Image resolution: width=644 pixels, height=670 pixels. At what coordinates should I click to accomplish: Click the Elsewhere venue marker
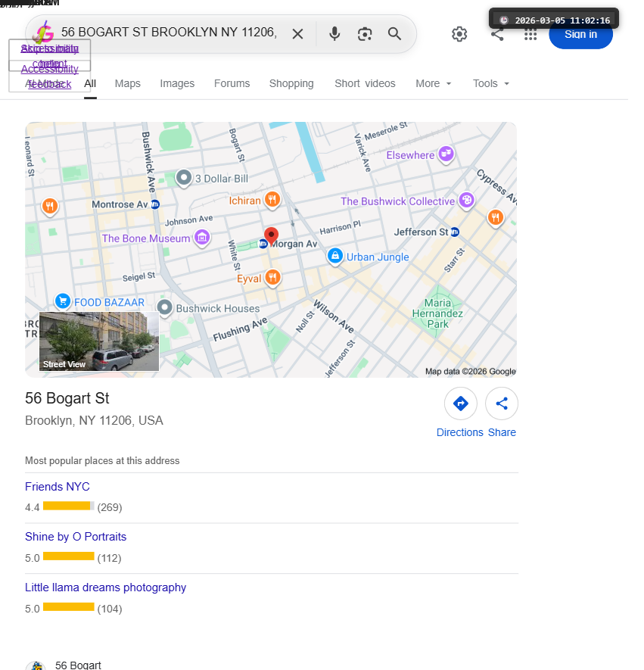(446, 154)
